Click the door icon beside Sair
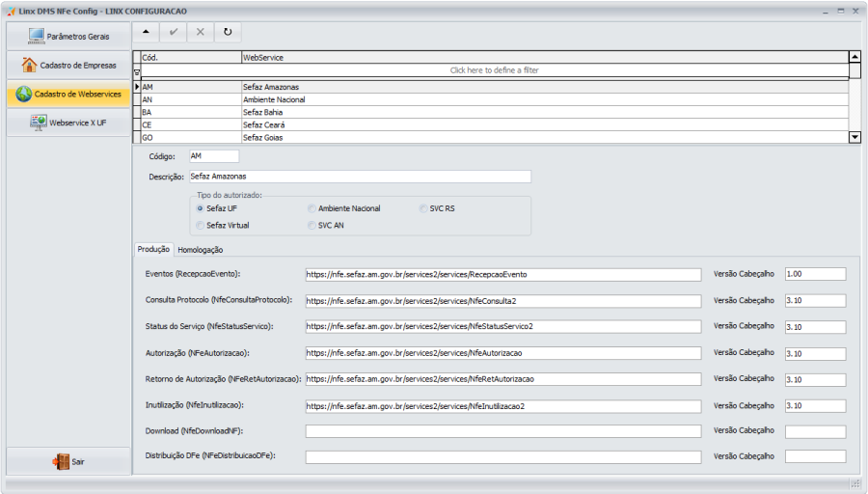868x494 pixels. tap(61, 461)
